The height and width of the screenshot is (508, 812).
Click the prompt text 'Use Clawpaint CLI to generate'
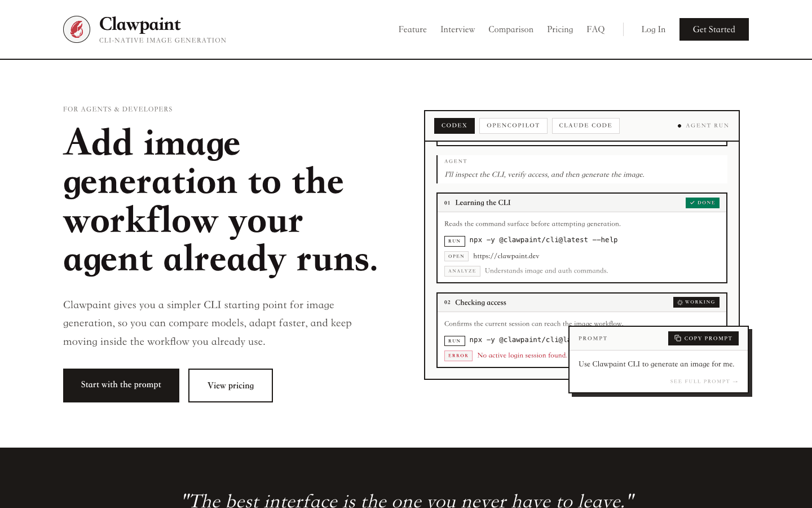(656, 364)
